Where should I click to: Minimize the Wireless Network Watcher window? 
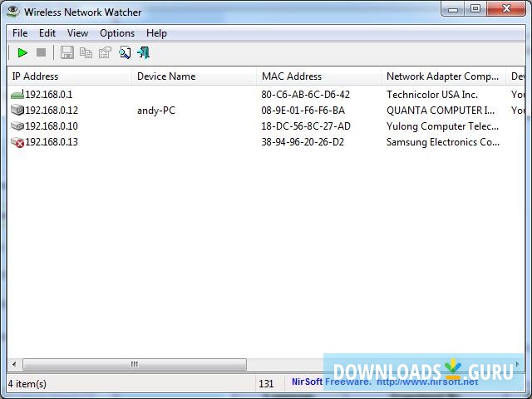453,9
